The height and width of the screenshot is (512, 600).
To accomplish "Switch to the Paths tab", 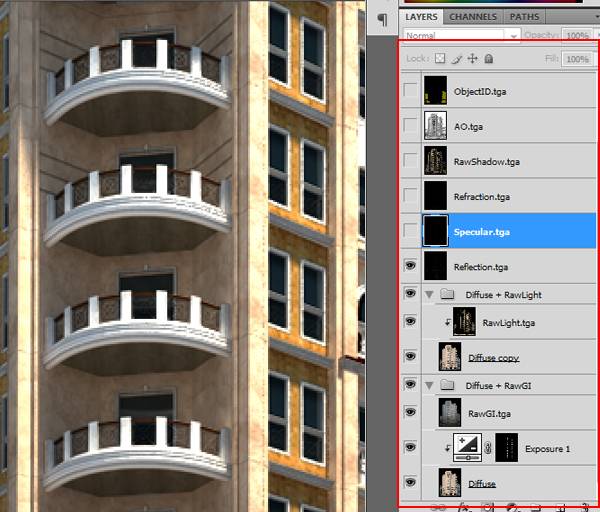I will [x=524, y=17].
